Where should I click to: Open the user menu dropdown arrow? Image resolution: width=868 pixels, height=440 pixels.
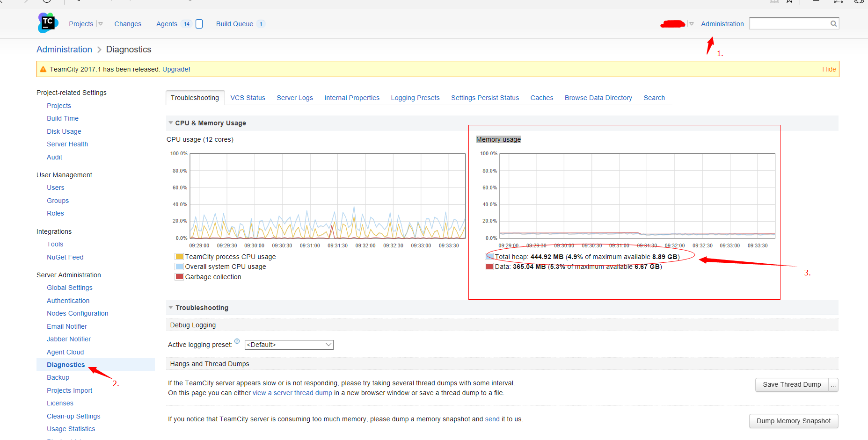point(691,24)
